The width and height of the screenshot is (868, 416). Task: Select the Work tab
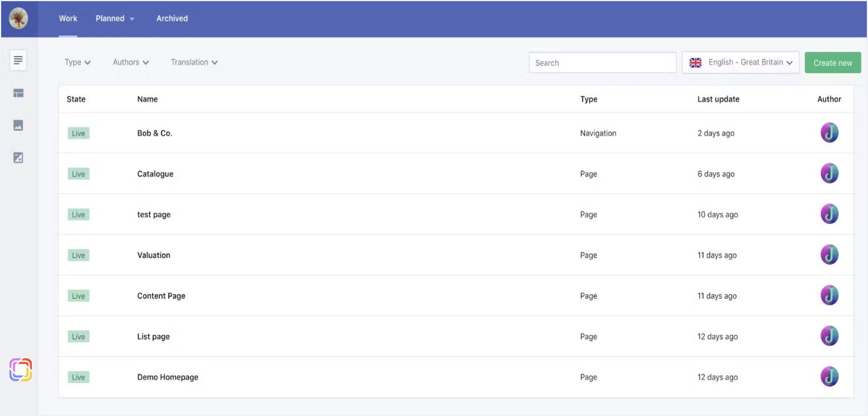click(x=68, y=18)
